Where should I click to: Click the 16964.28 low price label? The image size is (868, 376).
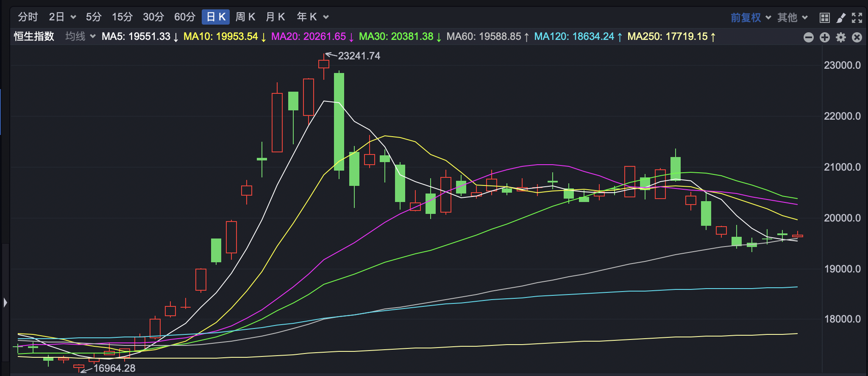pyautogui.click(x=114, y=368)
